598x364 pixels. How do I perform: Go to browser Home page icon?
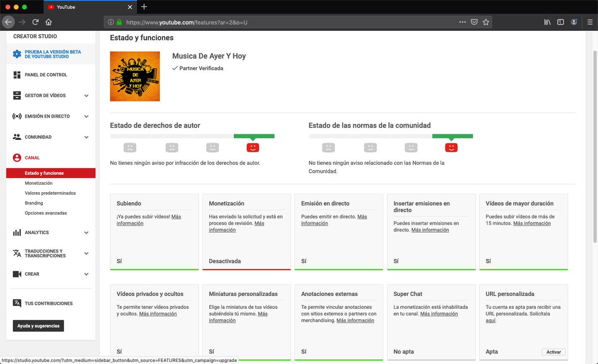tap(49, 22)
